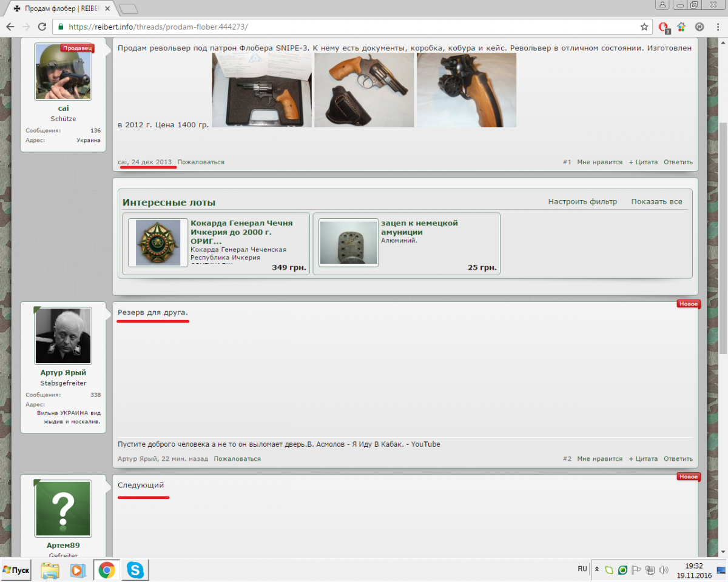Open the Пуск start menu

[16, 570]
